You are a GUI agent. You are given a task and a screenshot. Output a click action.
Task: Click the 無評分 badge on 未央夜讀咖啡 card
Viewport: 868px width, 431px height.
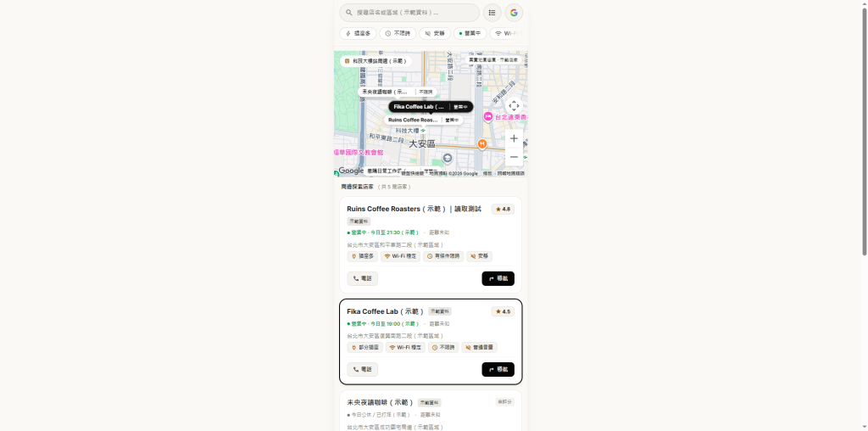pos(504,401)
